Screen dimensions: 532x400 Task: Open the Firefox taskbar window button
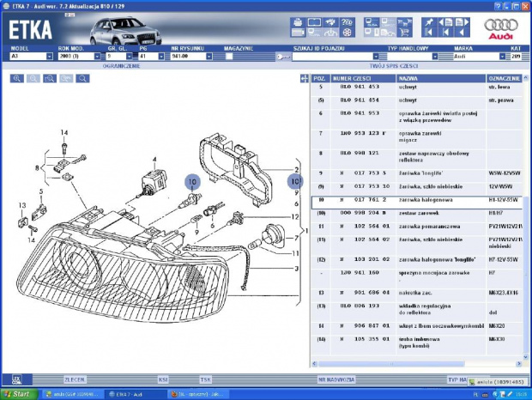[x=198, y=394]
